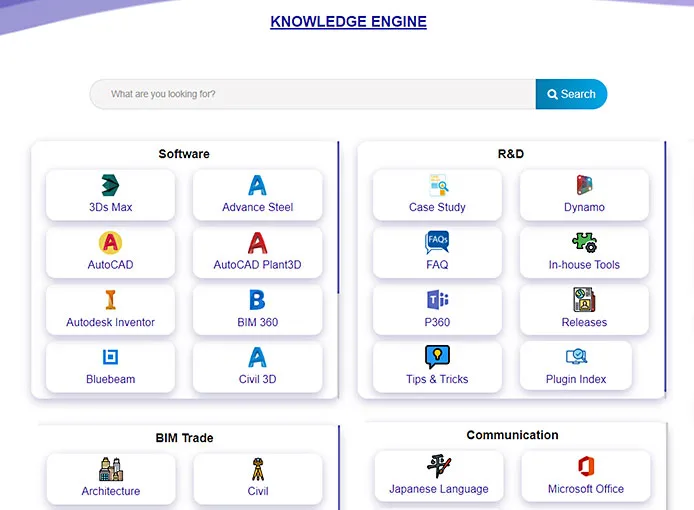Click the P360 Teams icon
Screen dimensions: 694x510
[437, 300]
